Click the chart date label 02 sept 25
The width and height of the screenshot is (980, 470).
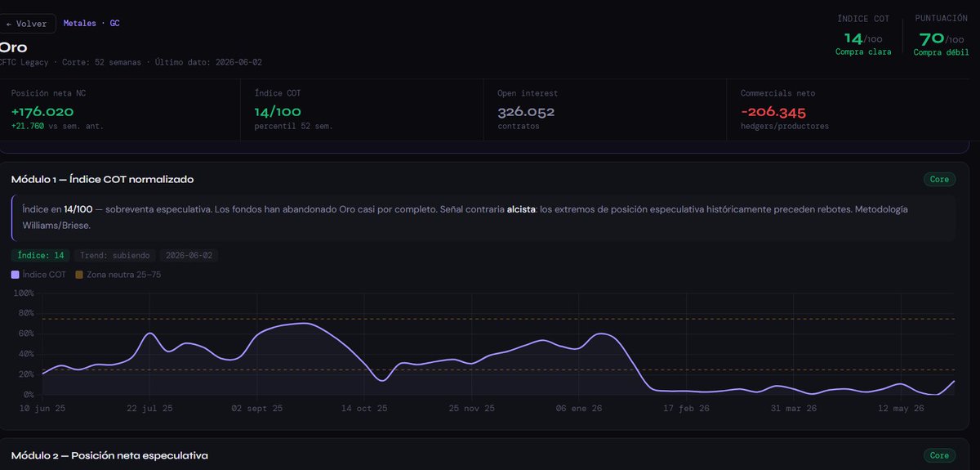257,408
